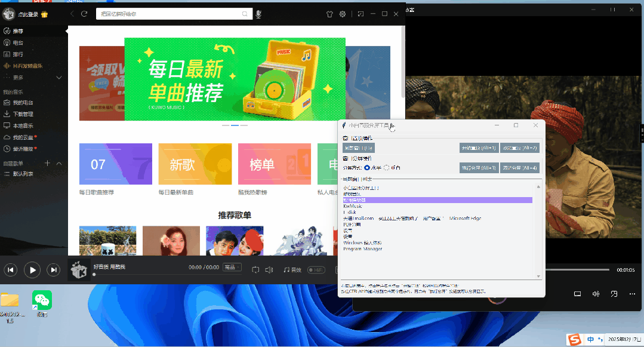Select the 水平 horizontal split radio button
644x347 pixels.
coord(367,168)
